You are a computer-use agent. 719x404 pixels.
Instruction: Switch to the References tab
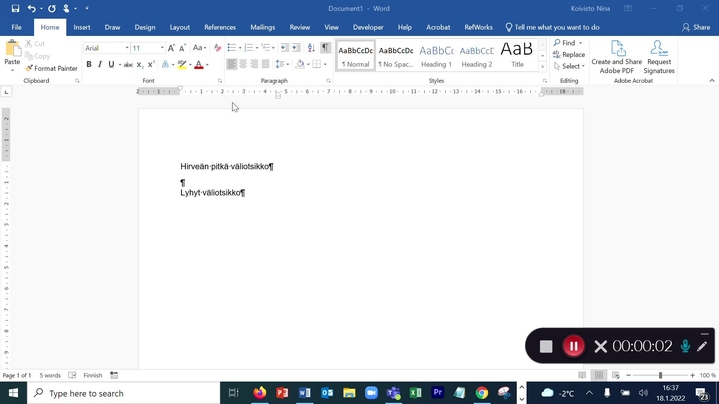220,28
